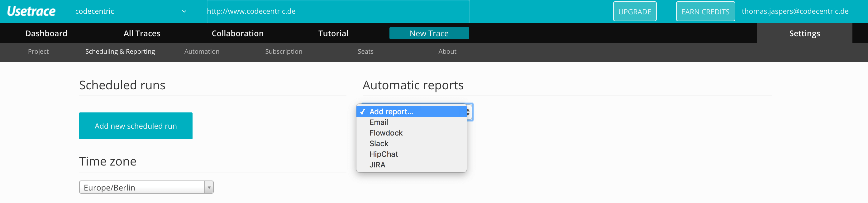
Task: Click the Usetrace logo
Action: coord(31,11)
